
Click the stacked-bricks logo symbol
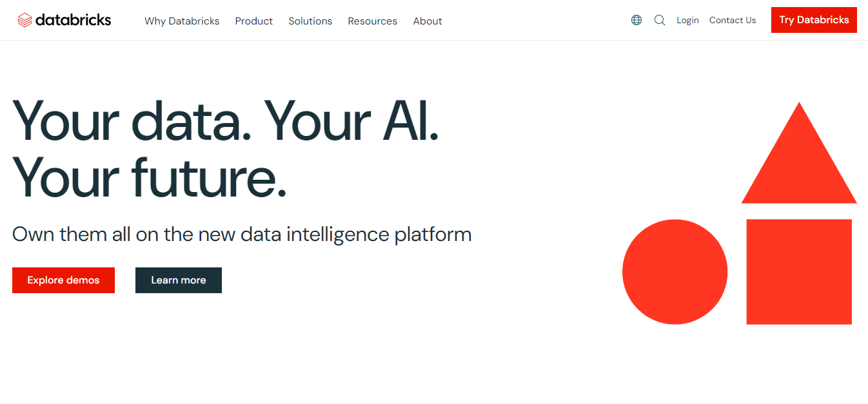pyautogui.click(x=25, y=19)
